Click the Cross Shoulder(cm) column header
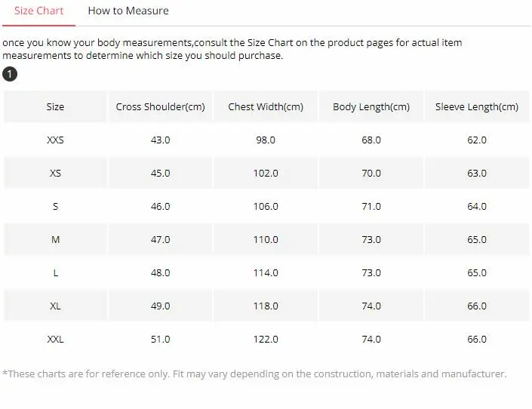 coord(160,107)
